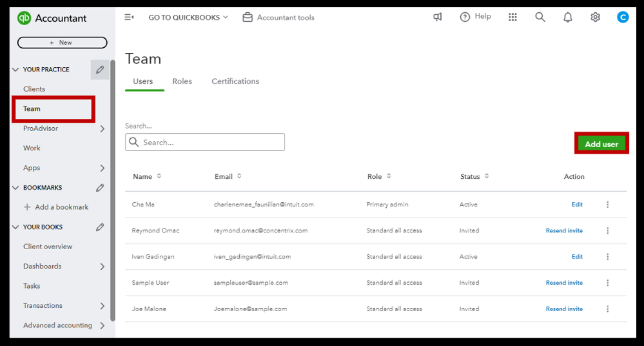This screenshot has width=644, height=346.
Task: Edit Your Practice section with pencil icon
Action: (100, 70)
